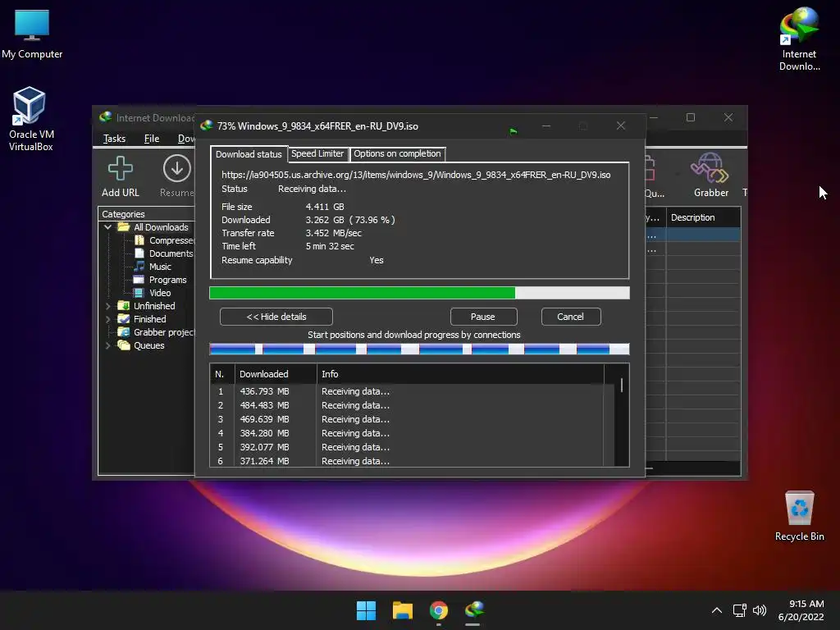Viewport: 840px width, 630px height.
Task: Open the File menu in IDM
Action: click(152, 139)
